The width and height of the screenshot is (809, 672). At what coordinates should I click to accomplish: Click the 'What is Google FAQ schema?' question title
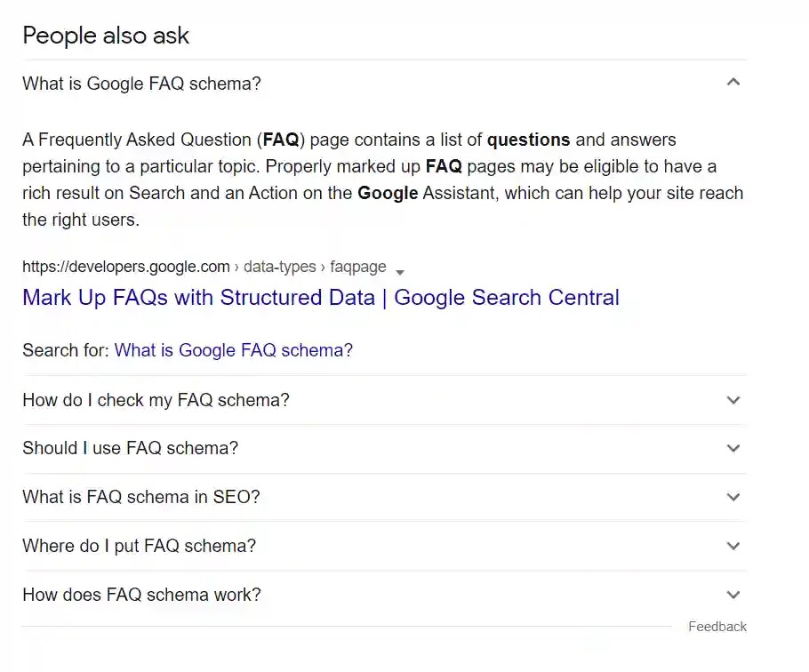pyautogui.click(x=141, y=84)
